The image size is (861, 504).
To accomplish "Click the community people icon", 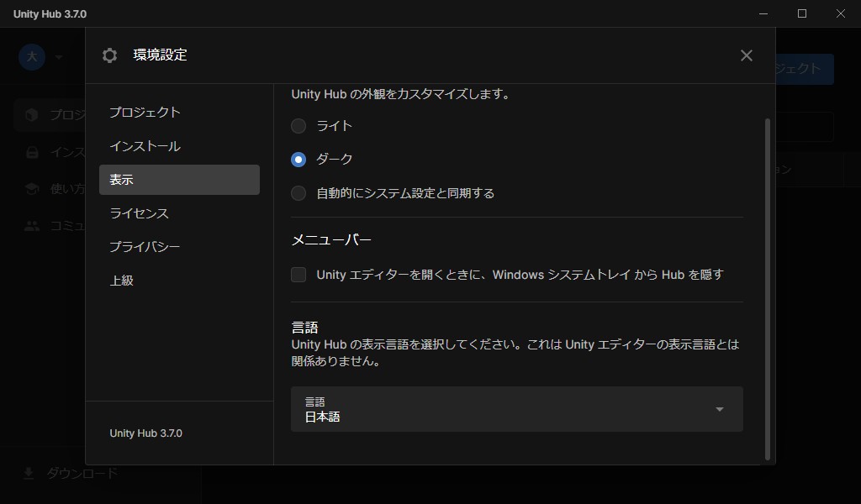I will pos(32,226).
